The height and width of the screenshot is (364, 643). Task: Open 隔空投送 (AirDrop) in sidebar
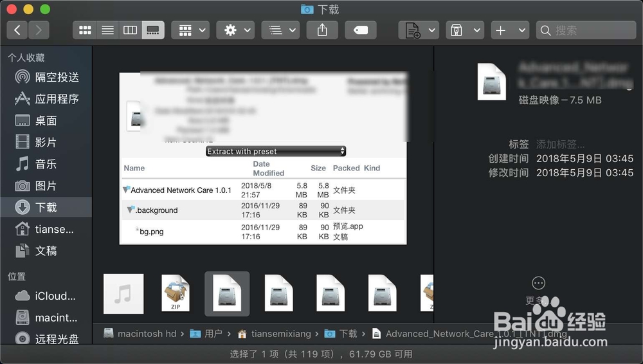click(46, 77)
